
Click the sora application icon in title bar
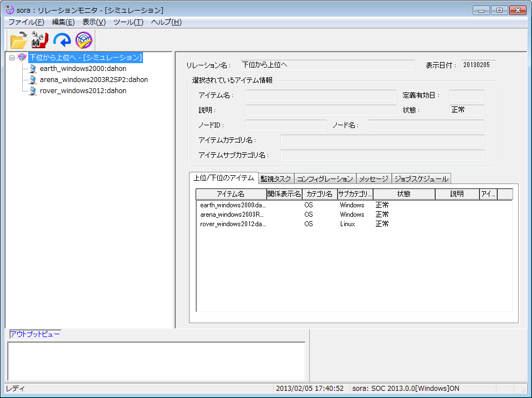[10, 10]
